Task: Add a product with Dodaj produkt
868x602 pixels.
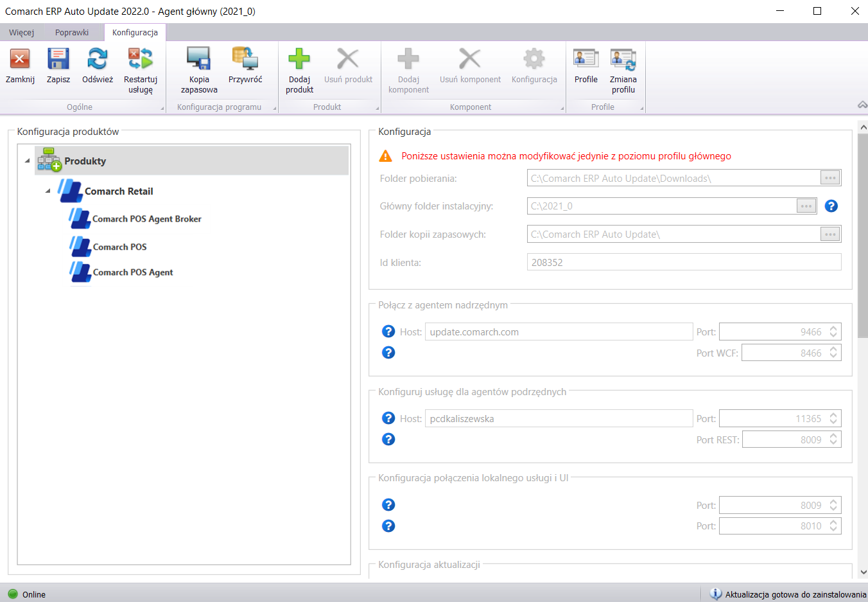Action: pyautogui.click(x=299, y=59)
